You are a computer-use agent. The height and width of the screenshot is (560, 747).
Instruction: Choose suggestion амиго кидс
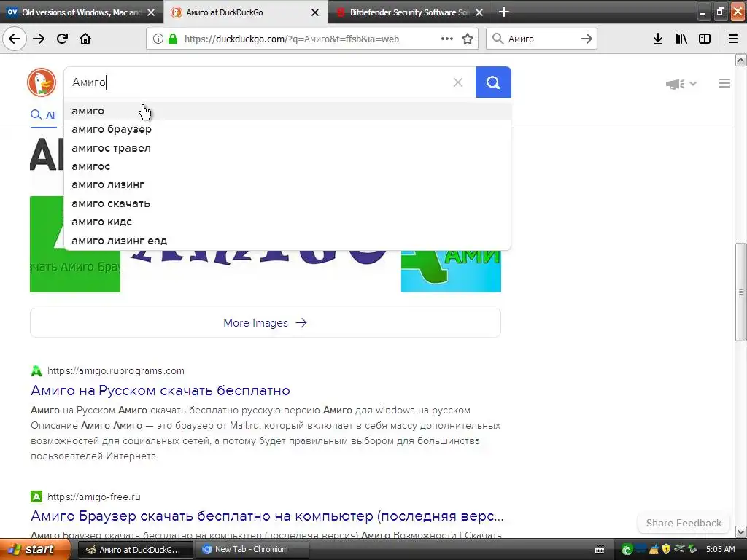click(287, 222)
